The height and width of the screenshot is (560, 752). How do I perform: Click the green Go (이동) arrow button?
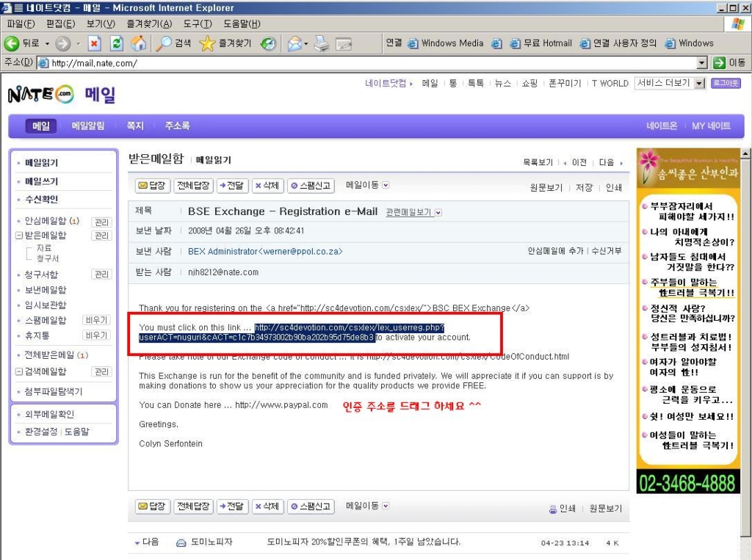coord(719,63)
